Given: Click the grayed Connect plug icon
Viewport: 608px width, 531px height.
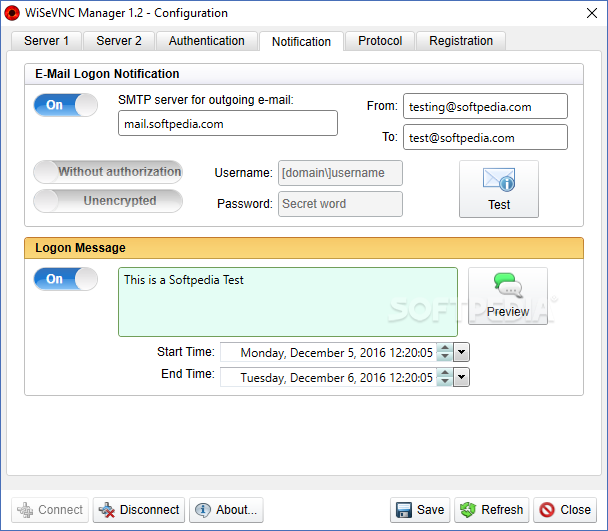Looking at the screenshot, I should (x=25, y=510).
